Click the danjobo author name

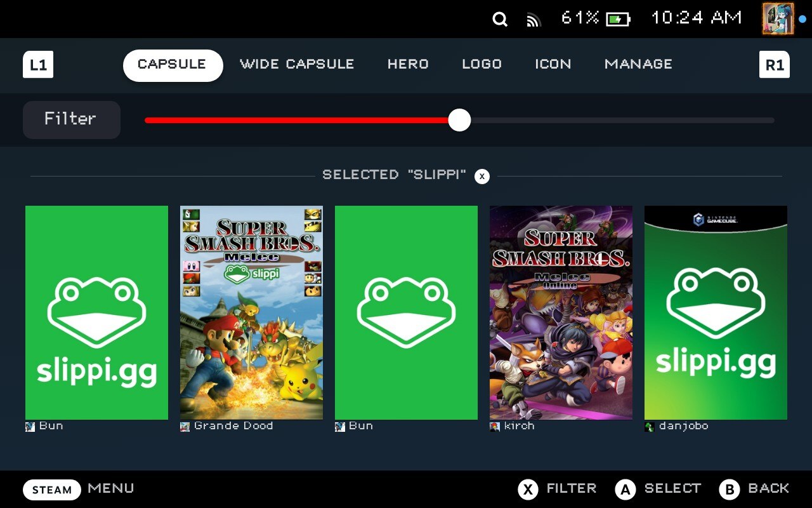point(683,426)
